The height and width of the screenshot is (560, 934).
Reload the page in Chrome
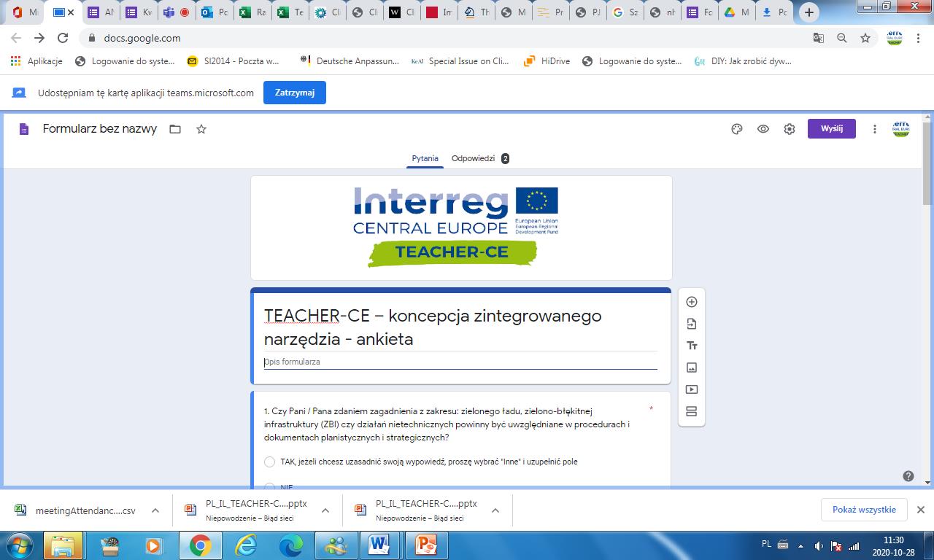[63, 38]
